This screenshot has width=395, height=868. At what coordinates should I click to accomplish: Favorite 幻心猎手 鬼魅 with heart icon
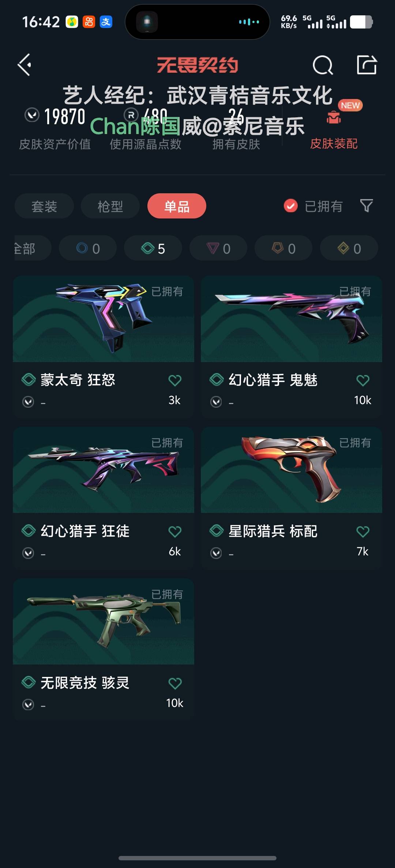point(363,380)
